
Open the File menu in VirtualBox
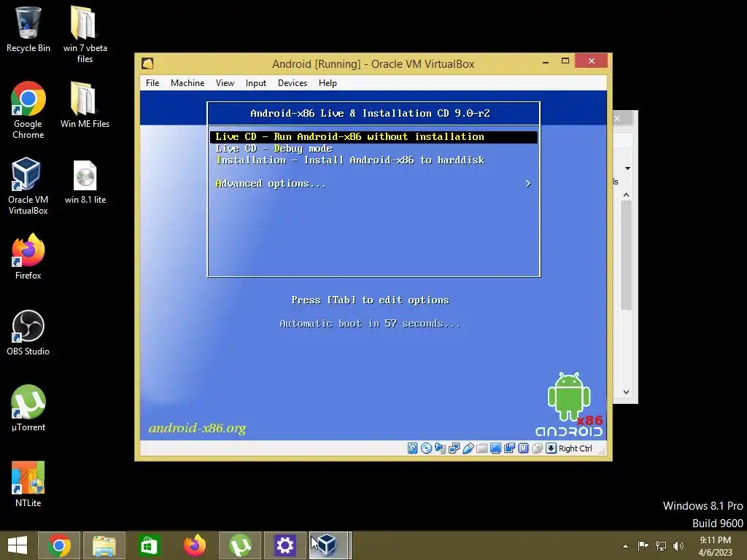point(152,83)
